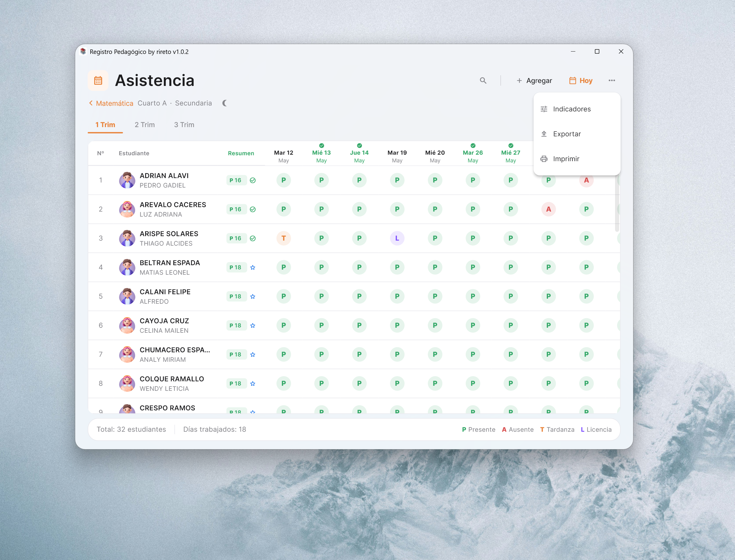The width and height of the screenshot is (735, 560).
Task: Select CHUMACERO ESPA... student name
Action: click(175, 350)
